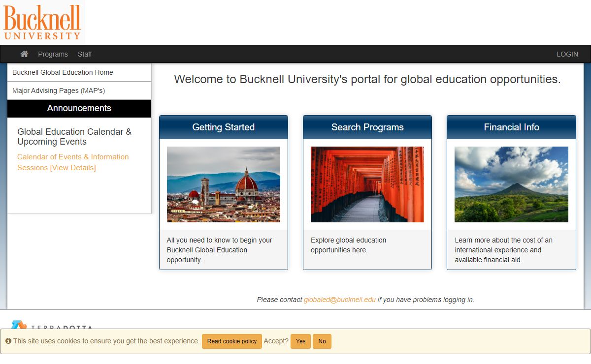This screenshot has height=364, width=591.
Task: Open Bucknell Global Education Home
Action: [63, 72]
